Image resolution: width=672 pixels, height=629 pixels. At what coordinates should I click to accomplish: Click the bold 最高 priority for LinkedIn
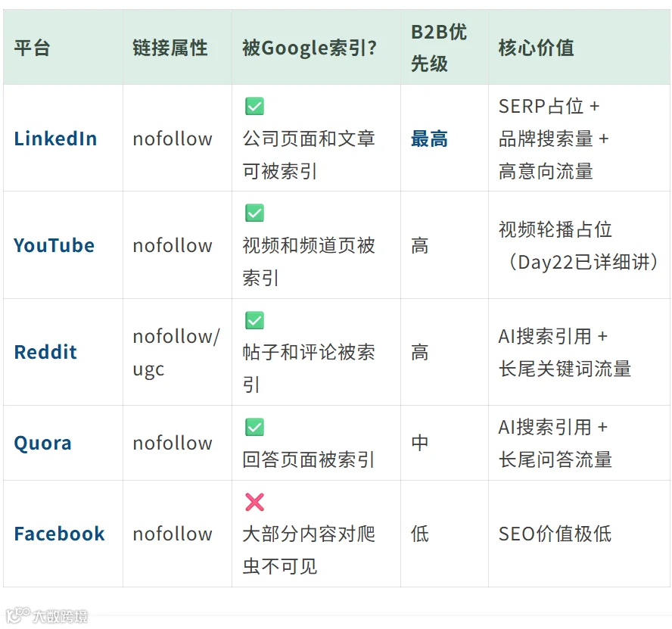tap(429, 139)
